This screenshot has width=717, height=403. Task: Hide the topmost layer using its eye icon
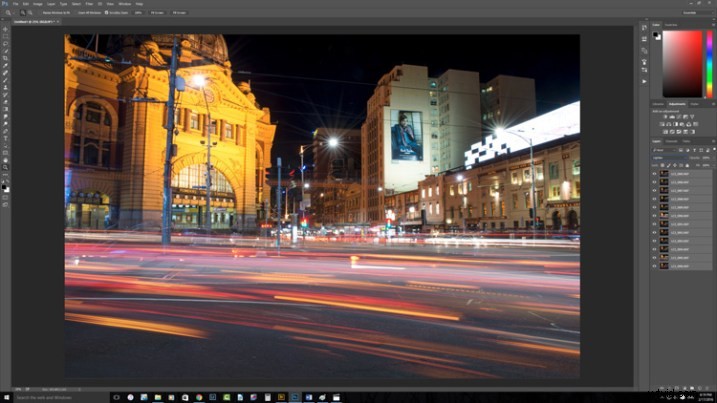click(654, 174)
